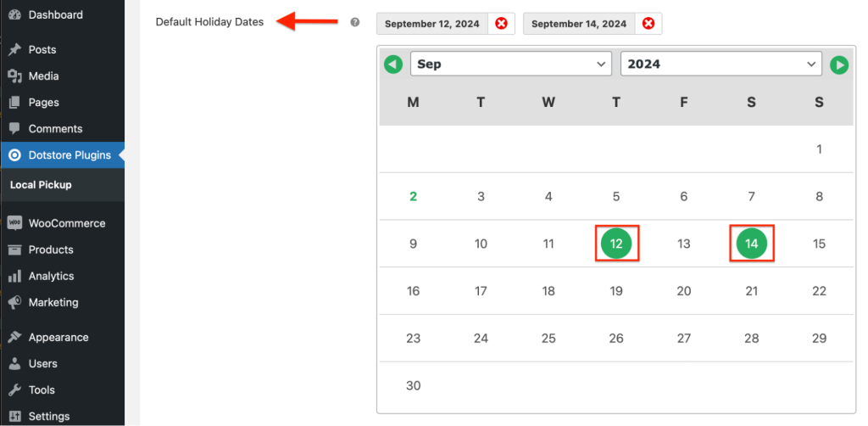Pick today's date 2 in the calendar
The image size is (868, 426).
point(413,197)
